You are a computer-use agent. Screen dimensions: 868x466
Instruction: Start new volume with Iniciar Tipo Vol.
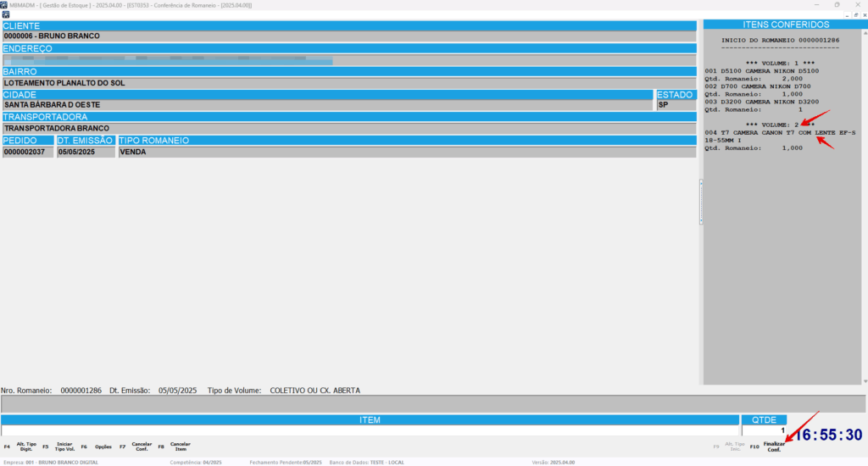(x=58, y=447)
